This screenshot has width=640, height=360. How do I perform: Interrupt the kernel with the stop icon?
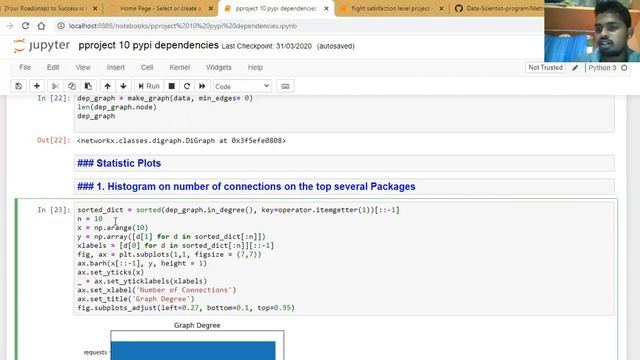click(x=172, y=86)
